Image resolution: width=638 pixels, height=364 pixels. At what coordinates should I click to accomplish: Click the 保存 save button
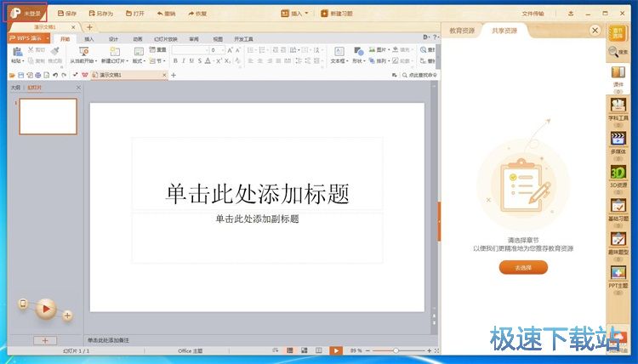click(66, 14)
